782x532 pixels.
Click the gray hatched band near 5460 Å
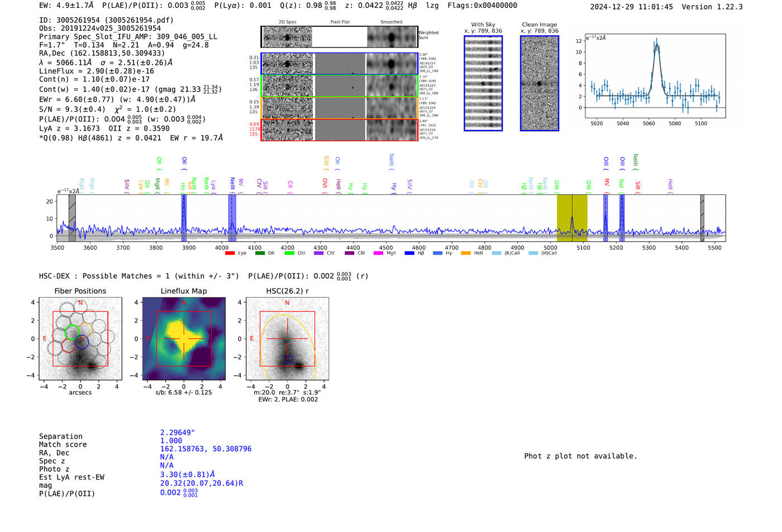click(702, 218)
